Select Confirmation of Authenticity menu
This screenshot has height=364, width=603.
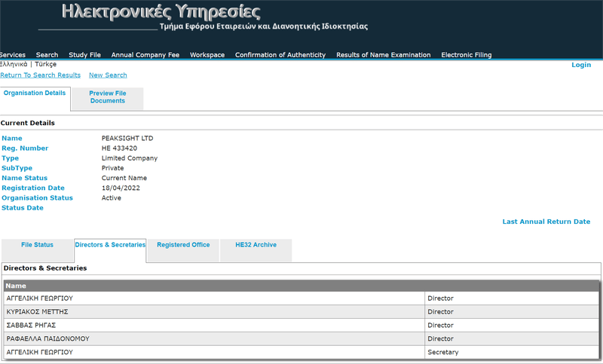click(x=280, y=55)
